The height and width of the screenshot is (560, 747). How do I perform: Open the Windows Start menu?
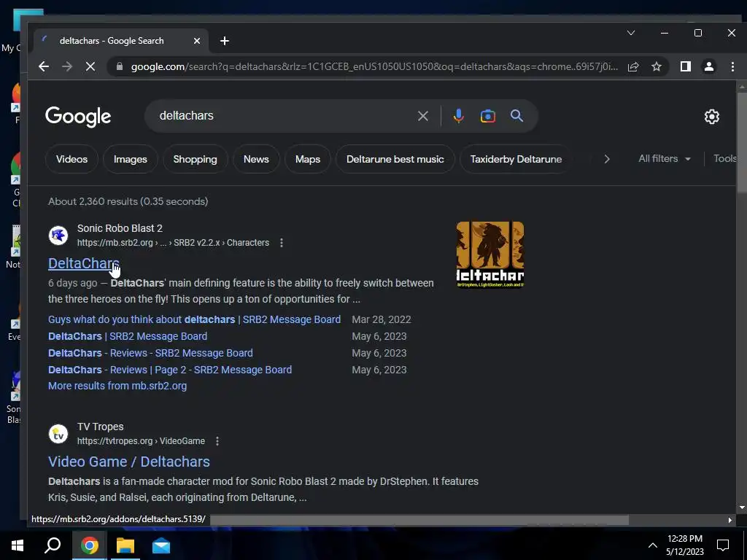click(x=18, y=545)
